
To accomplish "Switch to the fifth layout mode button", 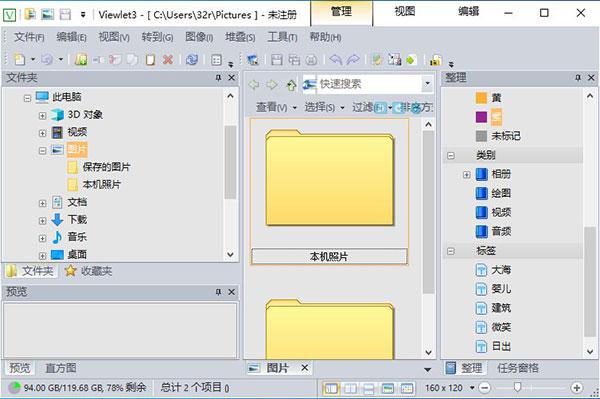I will [x=407, y=388].
